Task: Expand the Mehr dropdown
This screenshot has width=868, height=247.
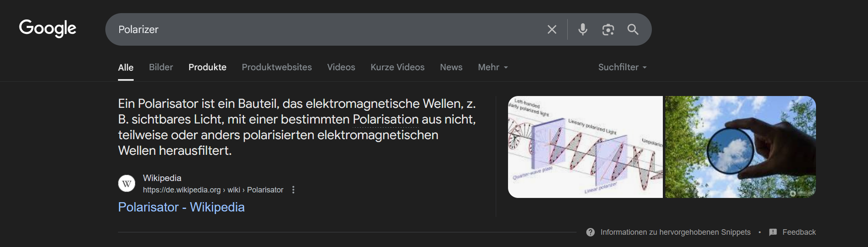Action: point(493,67)
